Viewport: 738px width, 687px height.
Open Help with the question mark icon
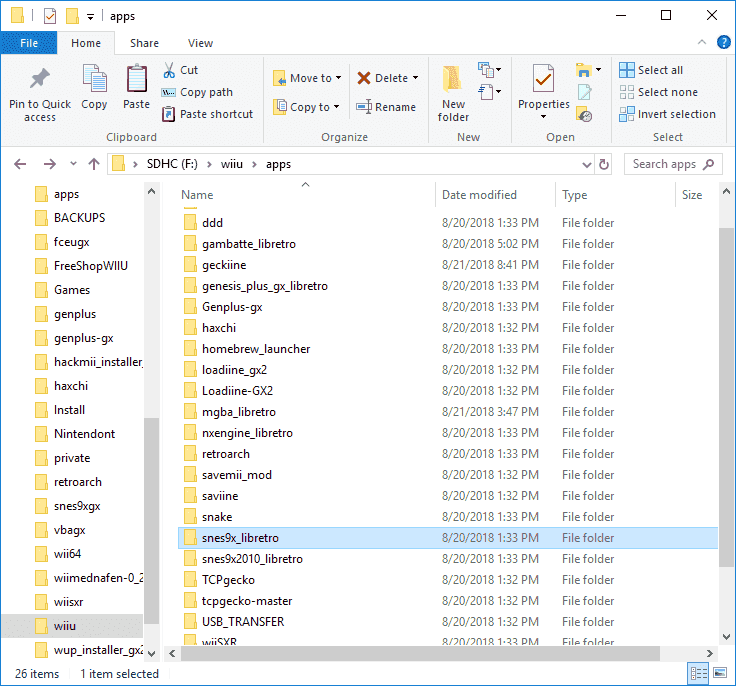[x=724, y=42]
